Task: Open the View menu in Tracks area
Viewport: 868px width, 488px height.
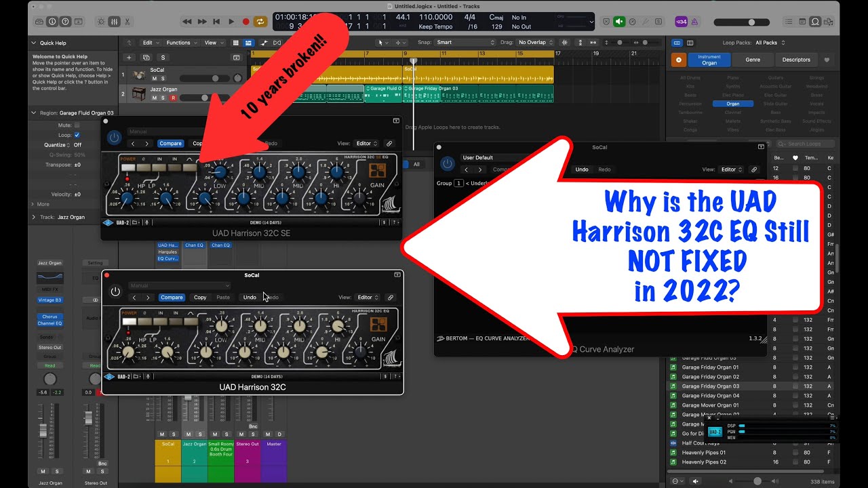Action: [214, 43]
